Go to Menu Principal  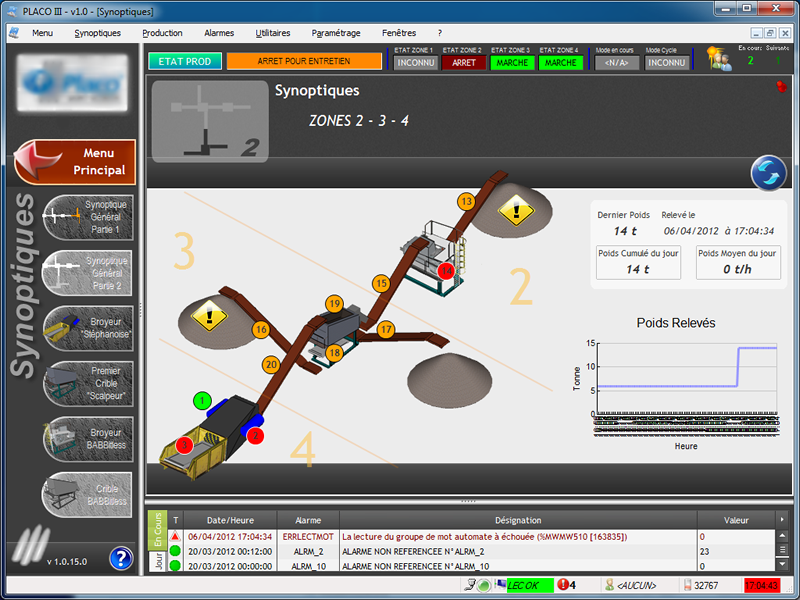point(76,162)
